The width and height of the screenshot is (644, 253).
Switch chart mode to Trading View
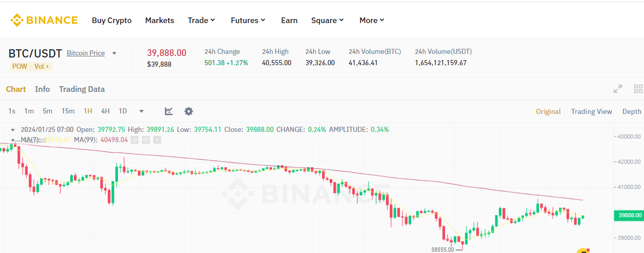click(592, 111)
